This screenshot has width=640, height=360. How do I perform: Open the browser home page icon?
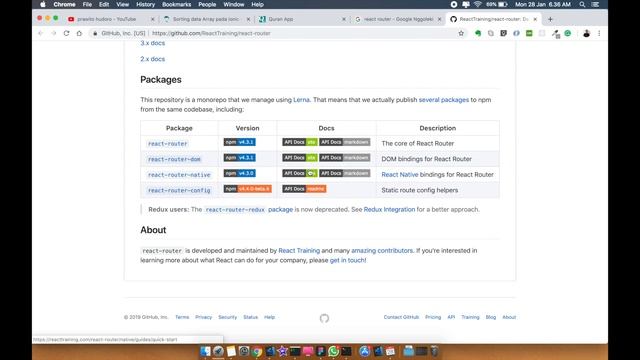(x=79, y=33)
